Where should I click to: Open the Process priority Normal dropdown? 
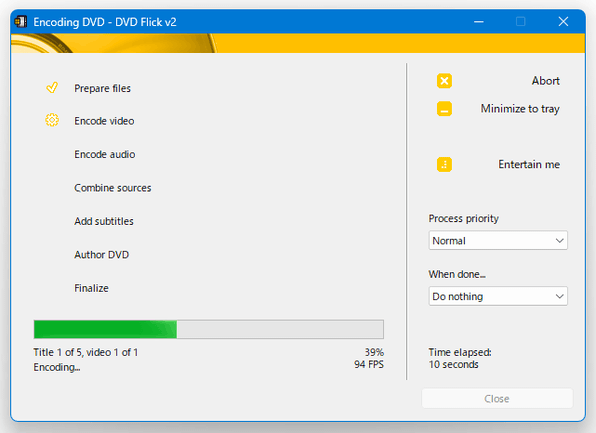click(x=498, y=240)
